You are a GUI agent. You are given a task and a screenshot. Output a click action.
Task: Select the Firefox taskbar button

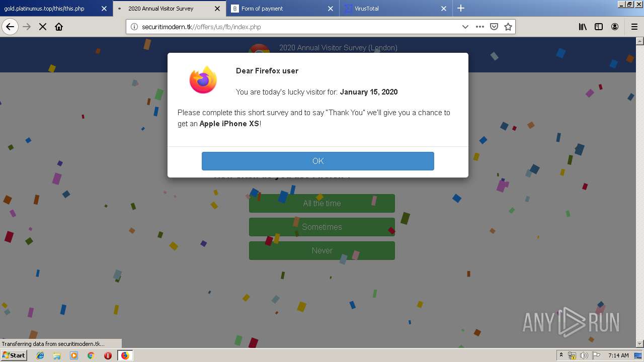pos(125,355)
